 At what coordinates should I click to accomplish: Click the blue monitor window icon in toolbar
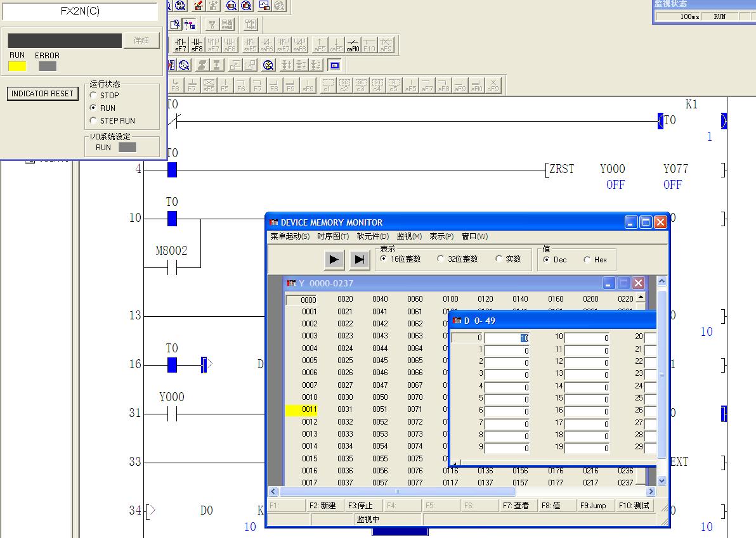pos(335,65)
